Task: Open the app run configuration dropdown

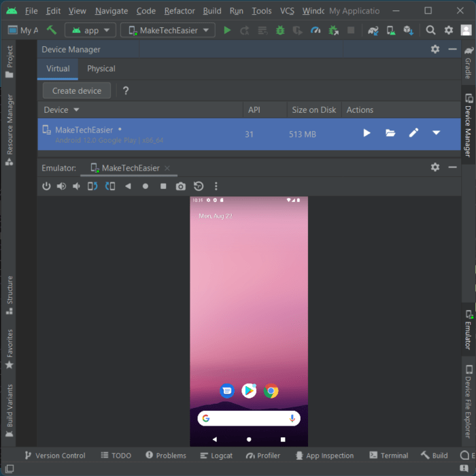Action: [90, 31]
